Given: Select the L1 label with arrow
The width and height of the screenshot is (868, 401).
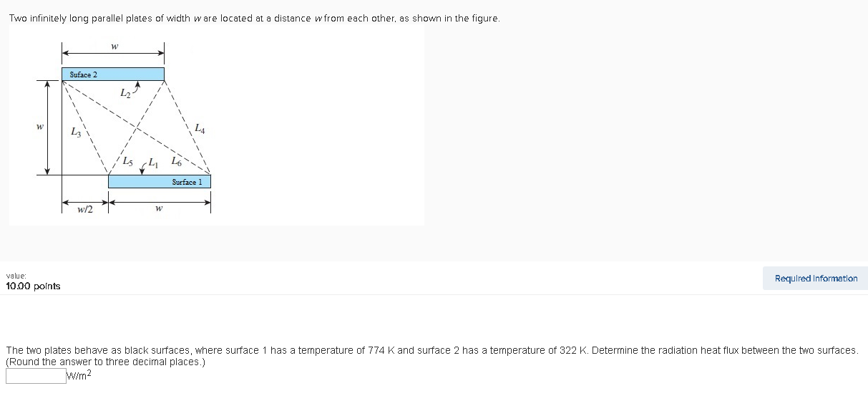Looking at the screenshot, I should point(149,164).
